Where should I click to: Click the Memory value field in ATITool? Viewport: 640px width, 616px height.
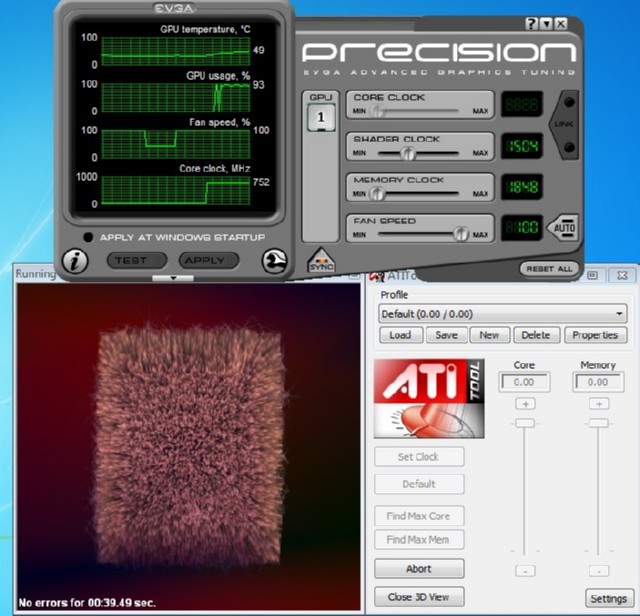tap(598, 382)
